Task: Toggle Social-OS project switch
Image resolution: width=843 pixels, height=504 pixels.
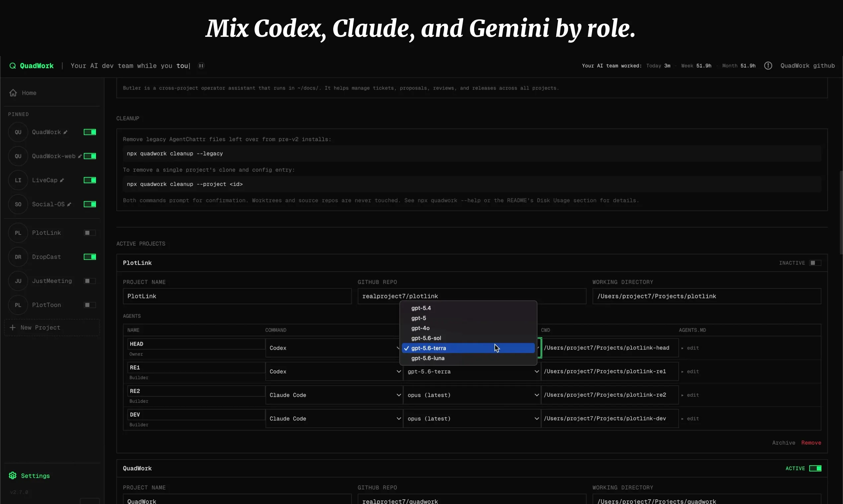Action: pyautogui.click(x=90, y=204)
